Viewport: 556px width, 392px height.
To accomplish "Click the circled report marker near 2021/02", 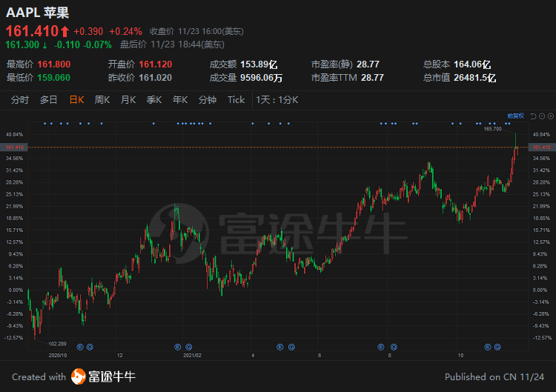I will tap(189, 347).
